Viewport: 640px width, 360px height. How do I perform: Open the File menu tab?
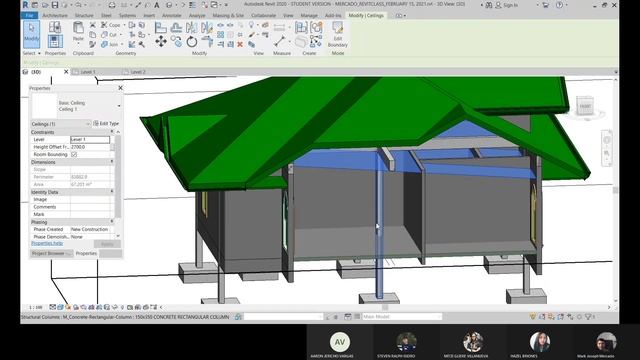pyautogui.click(x=29, y=15)
